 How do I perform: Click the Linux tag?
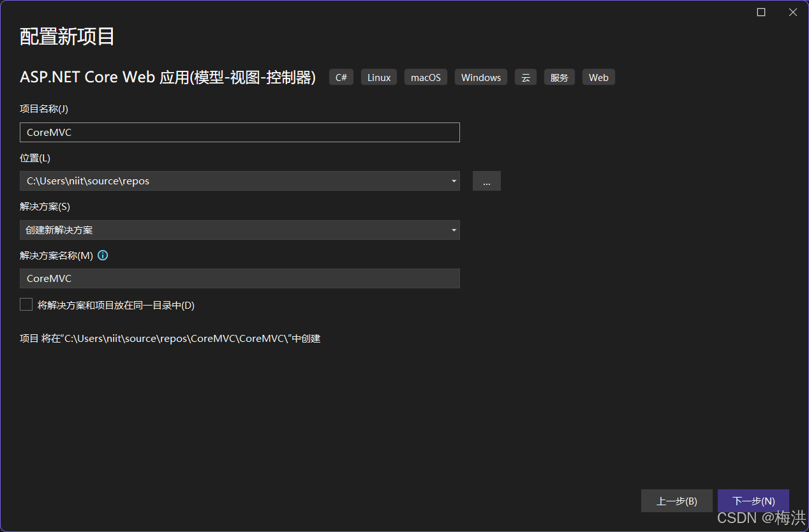pos(379,77)
